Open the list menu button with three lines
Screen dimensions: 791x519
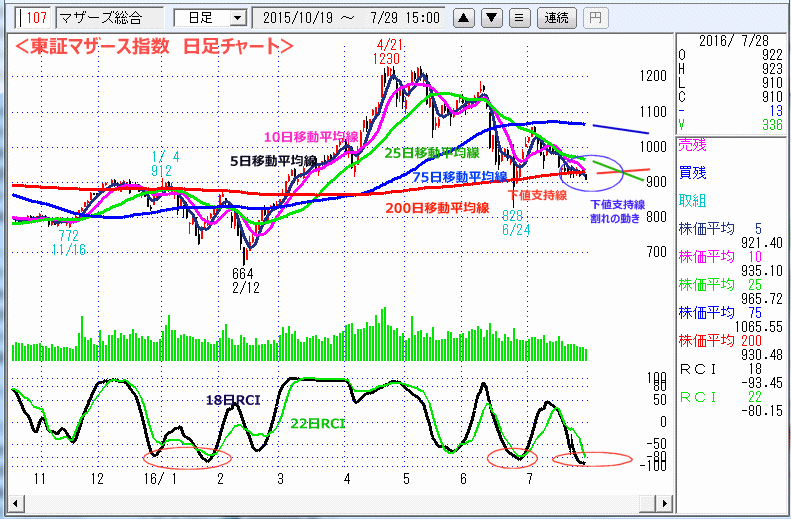(x=519, y=19)
